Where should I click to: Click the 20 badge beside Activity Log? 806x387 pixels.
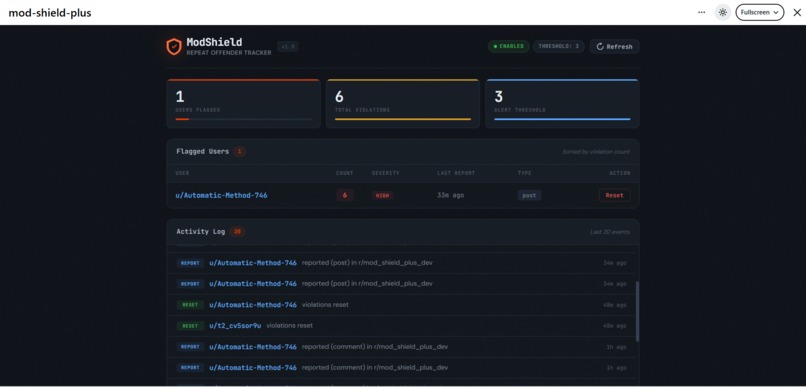coord(237,232)
